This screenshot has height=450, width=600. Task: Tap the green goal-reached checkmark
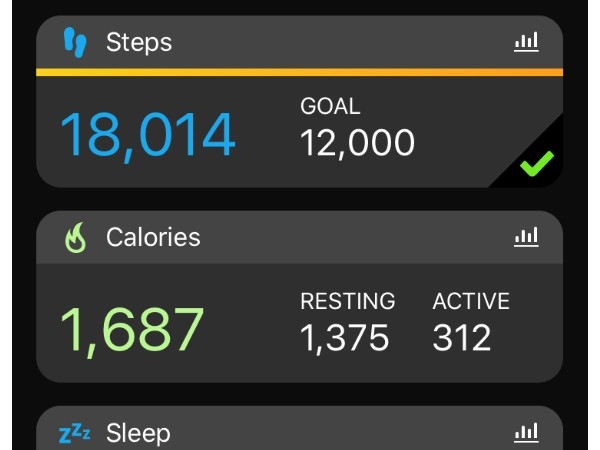pyautogui.click(x=537, y=163)
